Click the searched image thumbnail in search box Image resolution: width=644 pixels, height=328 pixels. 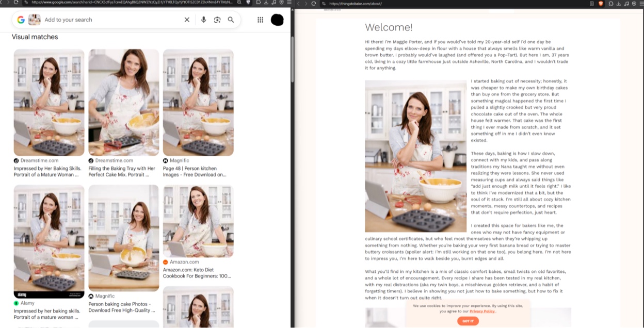tap(34, 20)
